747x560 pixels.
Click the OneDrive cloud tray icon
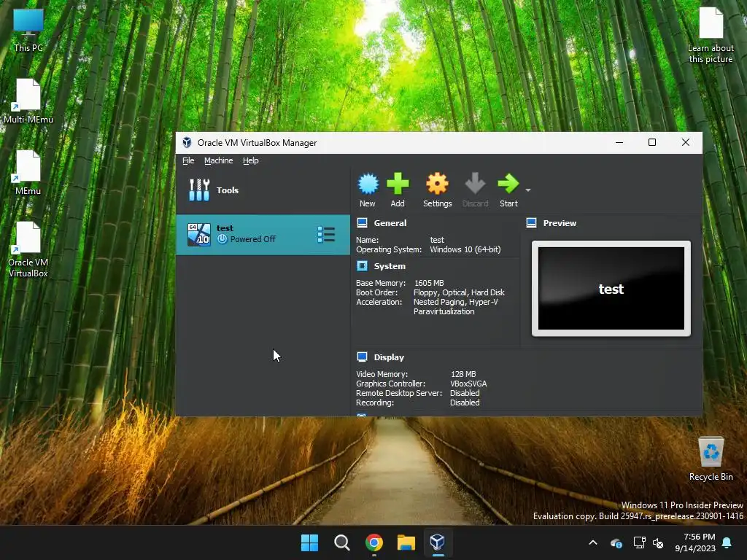616,542
